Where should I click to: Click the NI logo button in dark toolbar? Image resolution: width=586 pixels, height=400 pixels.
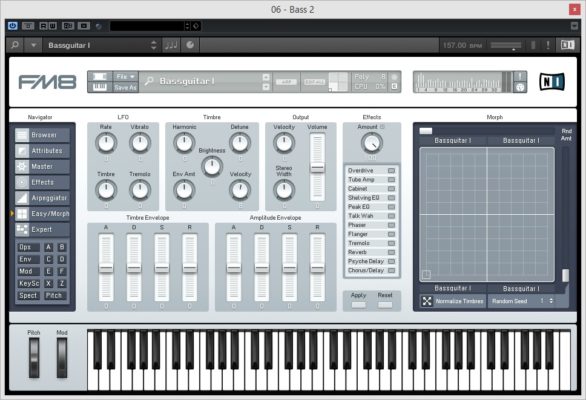tap(567, 45)
